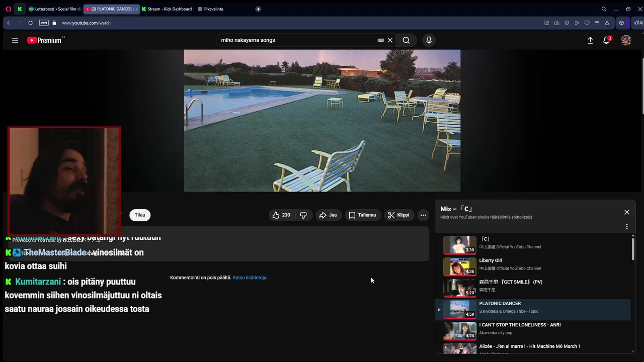Click the pinboard edit icon in address bar

pos(546,23)
